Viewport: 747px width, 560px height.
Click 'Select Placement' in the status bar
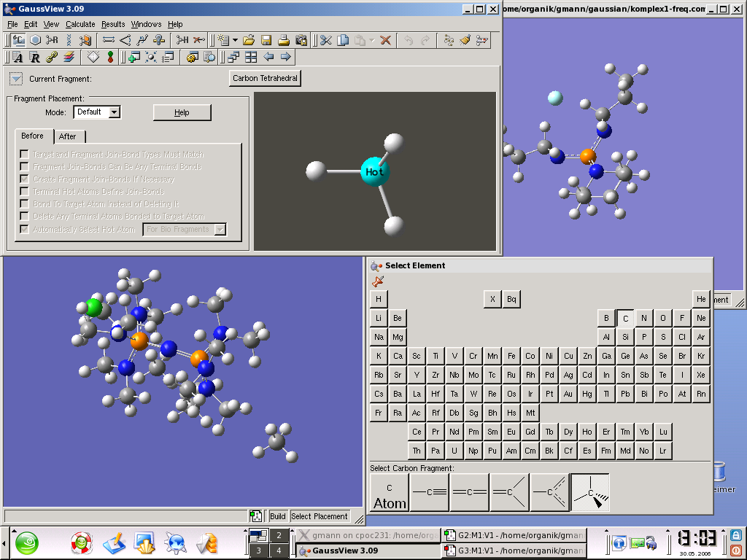[320, 516]
